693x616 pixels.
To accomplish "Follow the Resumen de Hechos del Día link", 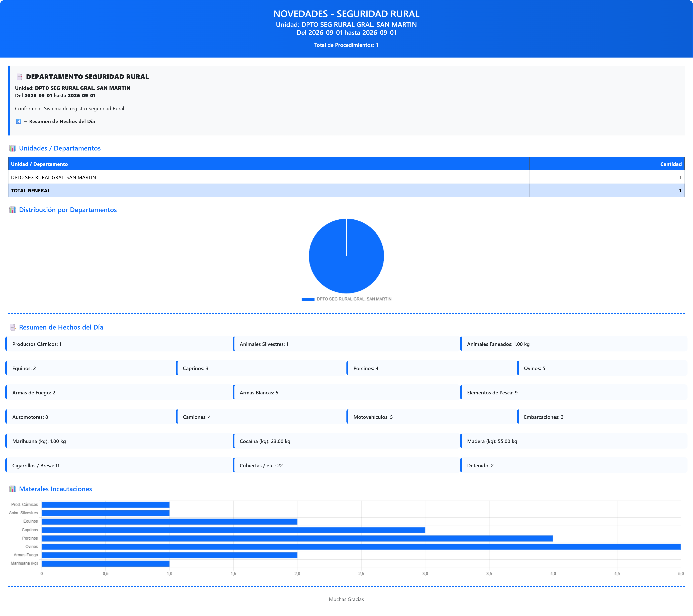I will click(x=62, y=121).
